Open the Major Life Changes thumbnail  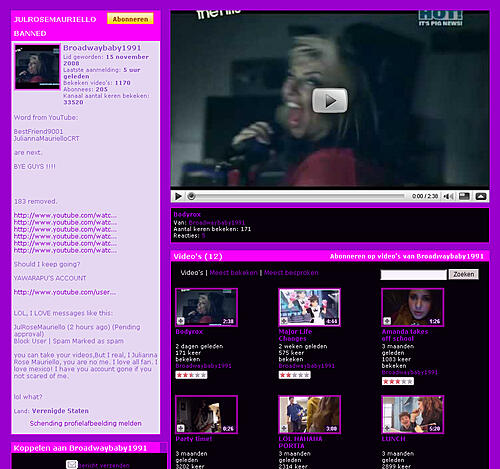pos(309,307)
